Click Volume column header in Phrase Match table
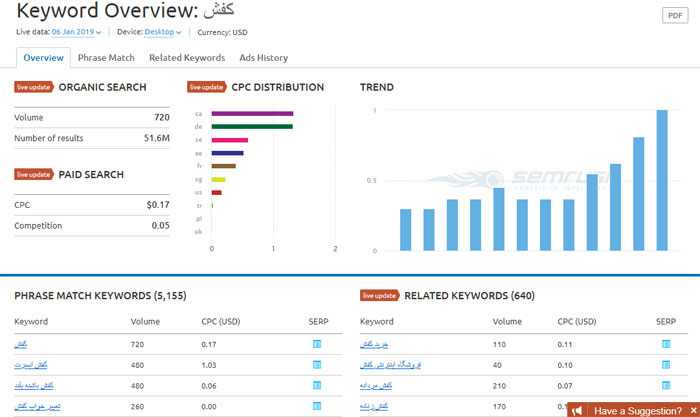The width and height of the screenshot is (700, 417). click(145, 321)
